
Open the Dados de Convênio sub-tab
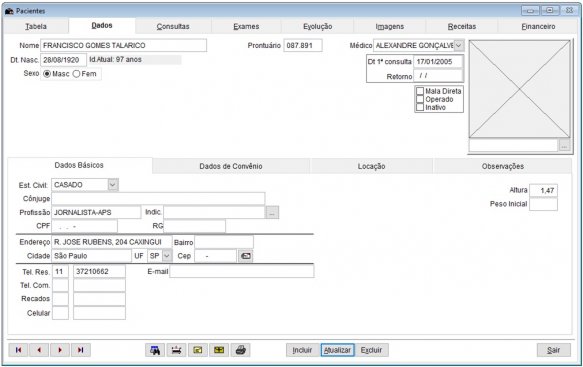coord(231,166)
